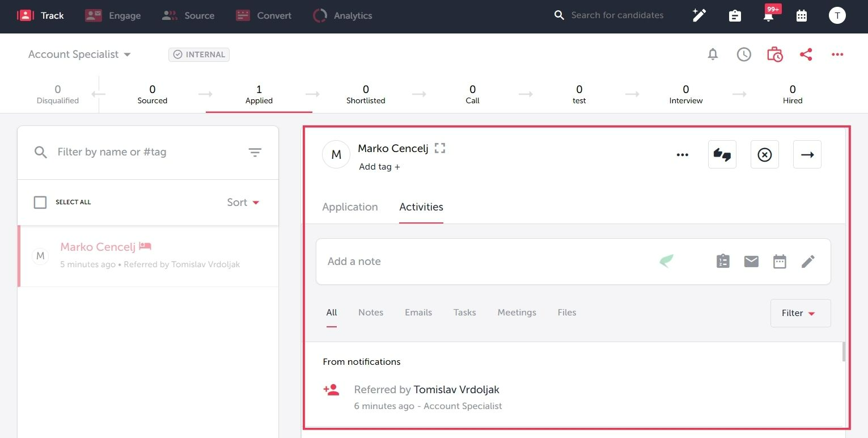Open the job history clock icon
868x438 pixels.
click(743, 54)
